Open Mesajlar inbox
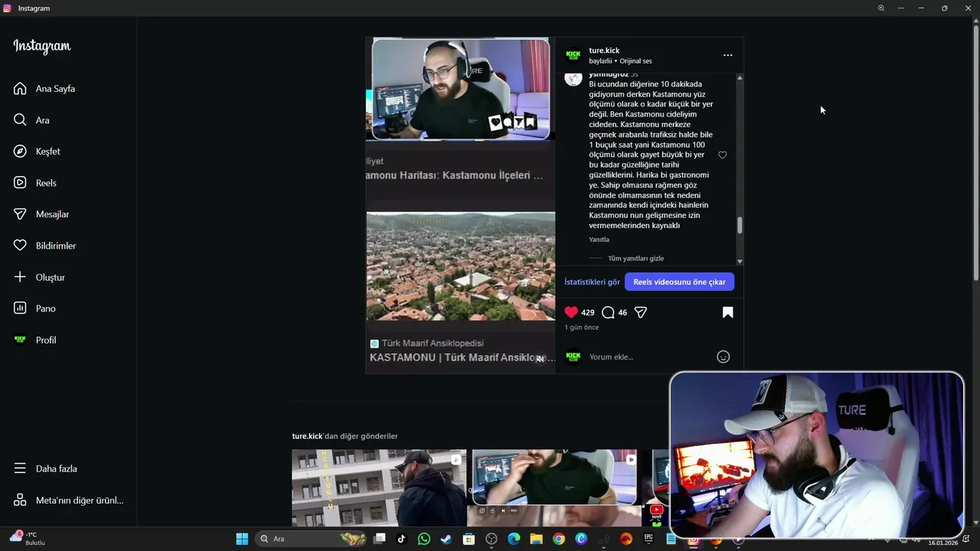Viewport: 980px width, 551px height. tap(41, 214)
